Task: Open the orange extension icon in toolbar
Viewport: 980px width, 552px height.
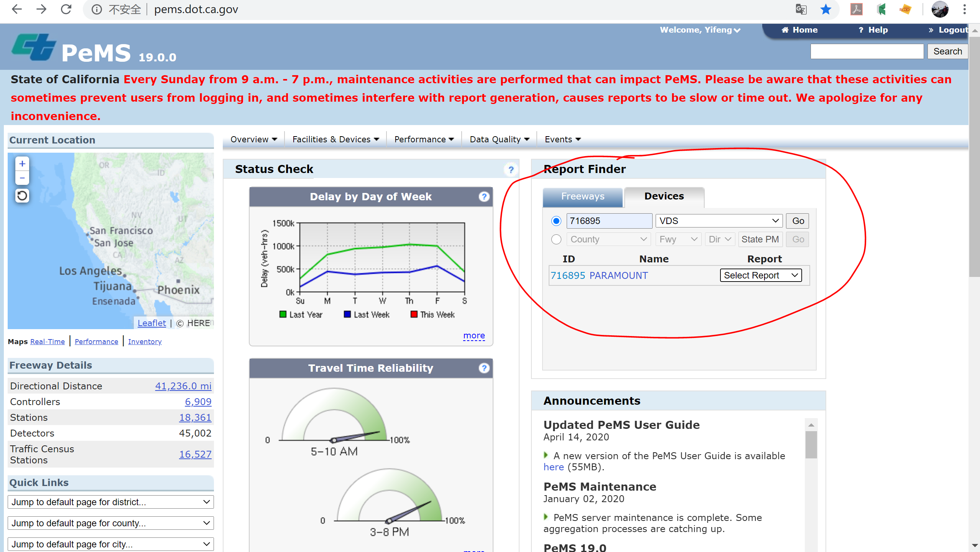Action: 905,9
